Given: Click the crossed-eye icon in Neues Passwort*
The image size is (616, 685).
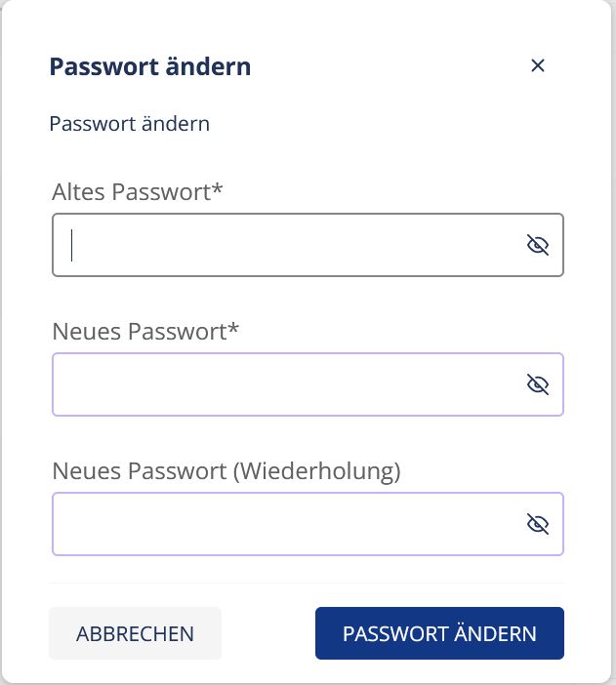Looking at the screenshot, I should coord(538,384).
